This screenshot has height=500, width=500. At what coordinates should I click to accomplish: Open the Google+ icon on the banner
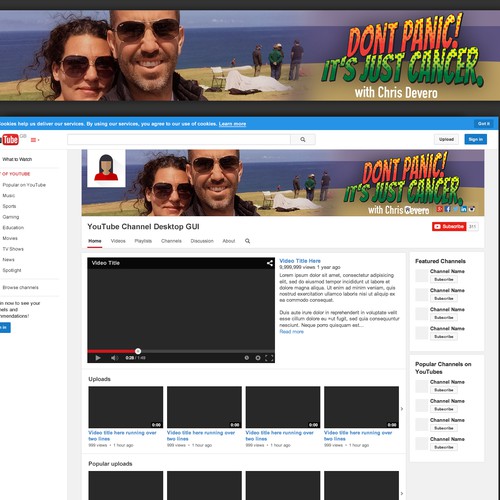[440, 209]
